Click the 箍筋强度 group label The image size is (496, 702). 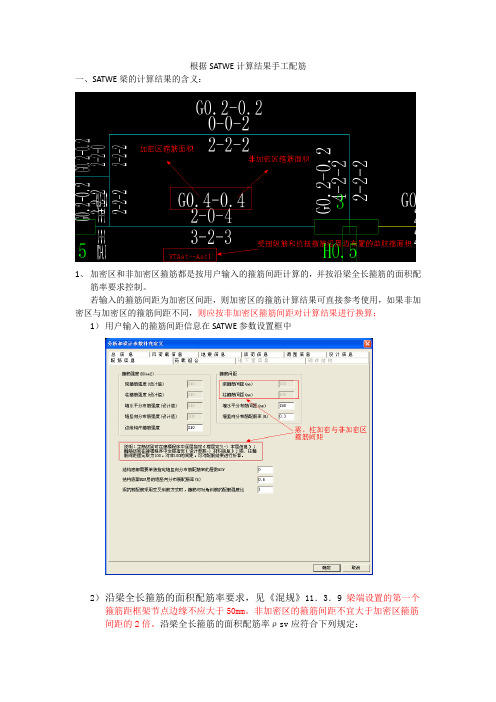pyautogui.click(x=138, y=373)
